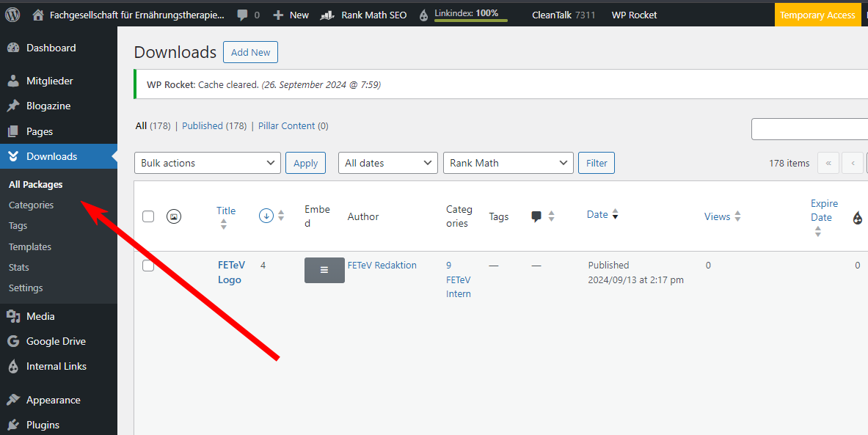Screen dimensions: 868x435
Task: Click the Add New button
Action: click(251, 52)
